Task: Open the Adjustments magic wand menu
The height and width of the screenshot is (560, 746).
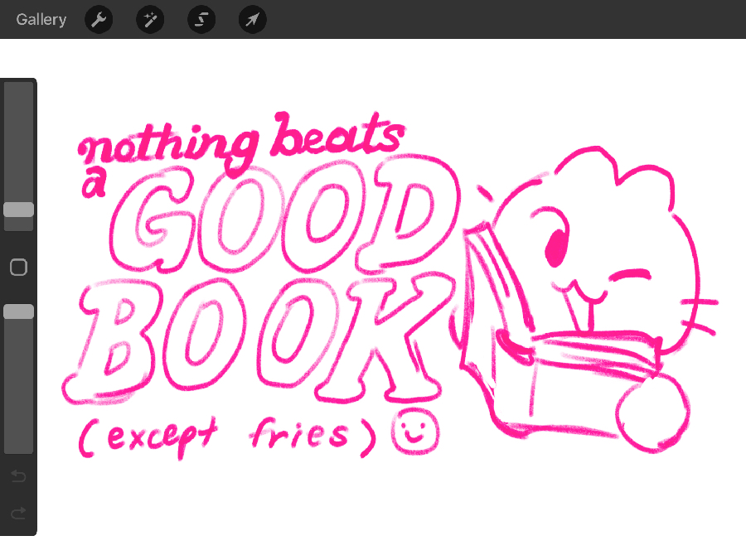Action: coord(150,20)
